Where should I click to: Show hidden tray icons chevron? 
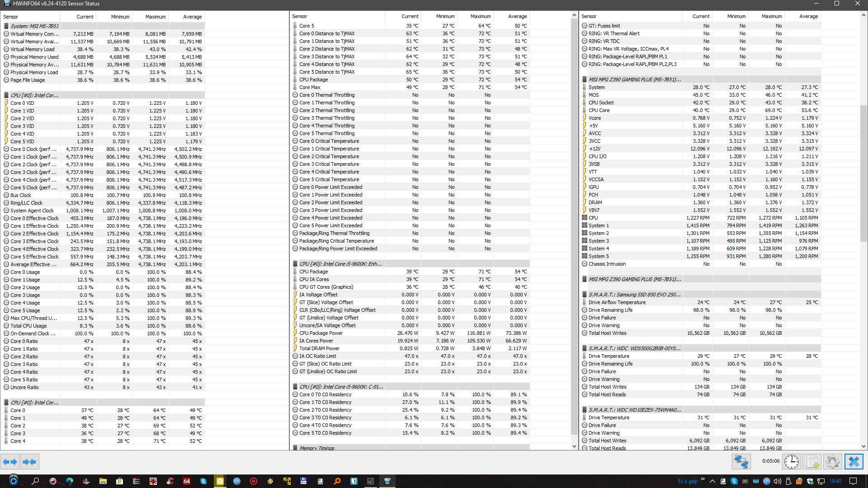coord(712,481)
